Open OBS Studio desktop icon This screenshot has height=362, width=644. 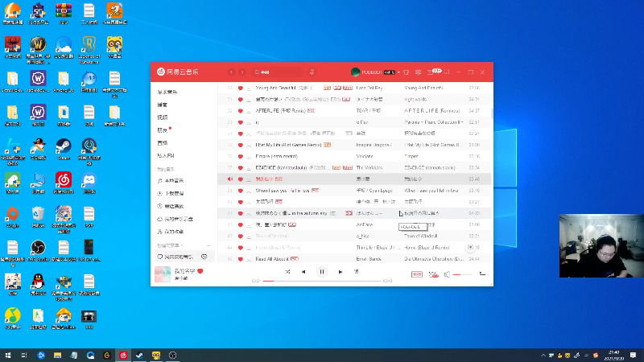(38, 250)
